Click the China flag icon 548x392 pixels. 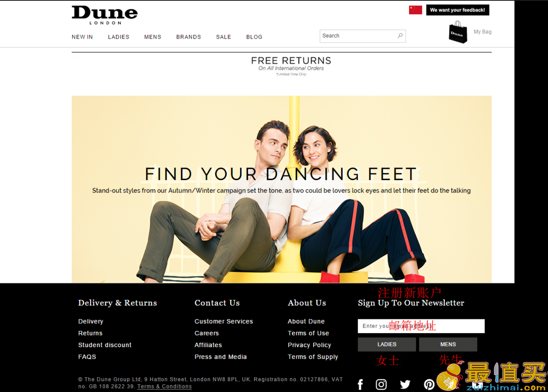[x=416, y=10]
